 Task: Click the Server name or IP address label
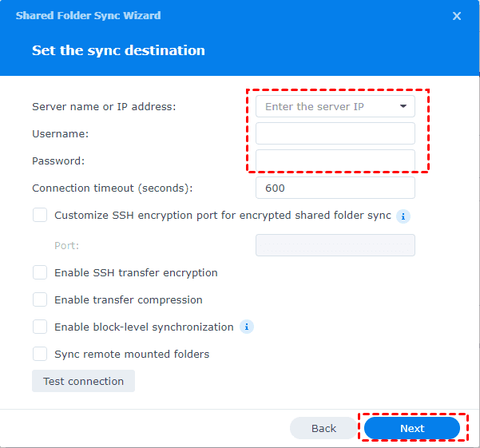tap(104, 106)
